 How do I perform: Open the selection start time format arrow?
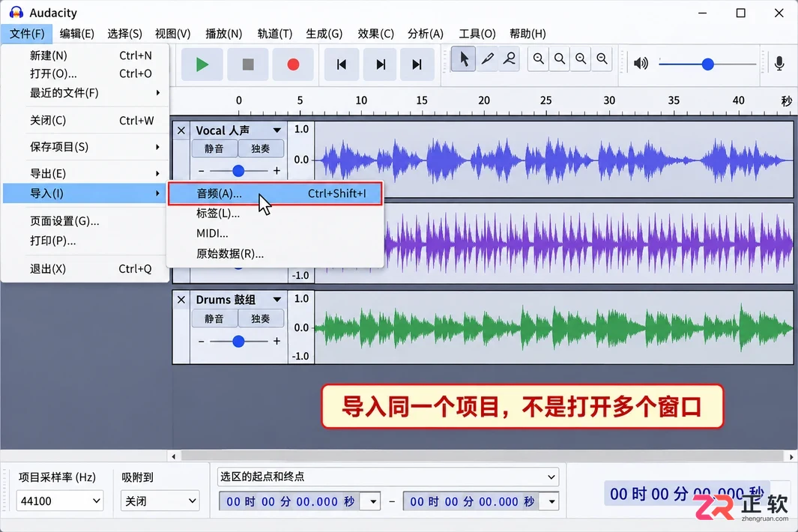[x=372, y=501]
